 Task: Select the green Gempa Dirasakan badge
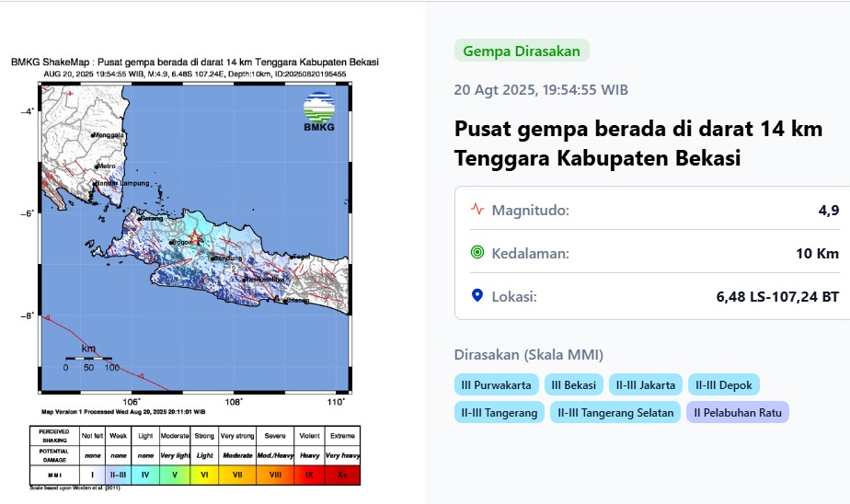click(521, 52)
